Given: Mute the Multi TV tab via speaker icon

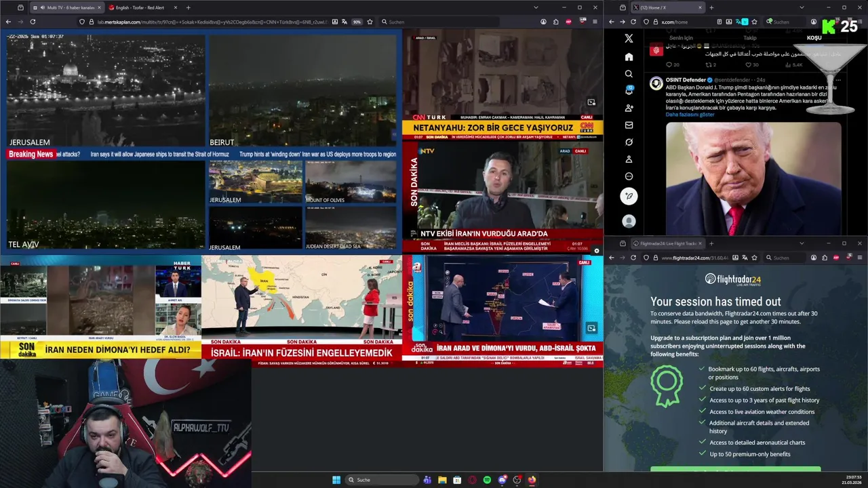Looking at the screenshot, I should tap(43, 7).
